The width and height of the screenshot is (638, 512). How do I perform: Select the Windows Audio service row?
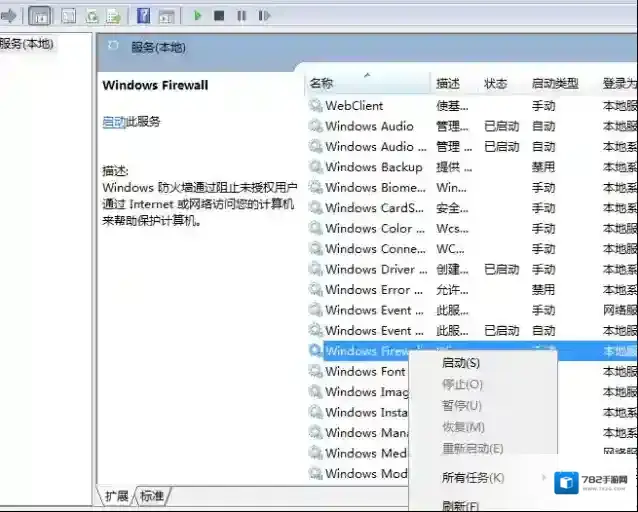pos(369,126)
